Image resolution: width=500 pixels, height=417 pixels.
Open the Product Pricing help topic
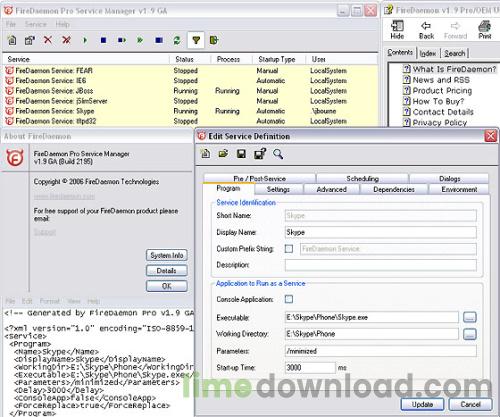point(442,91)
